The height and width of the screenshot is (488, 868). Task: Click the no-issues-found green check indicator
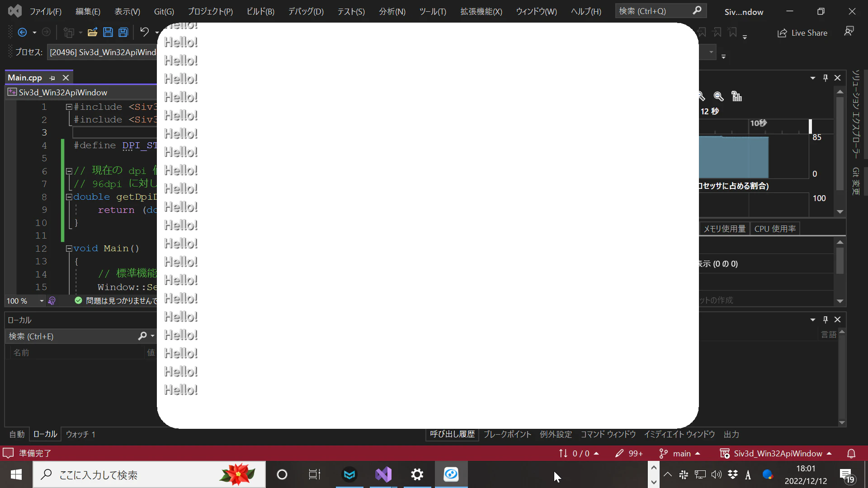coord(78,300)
